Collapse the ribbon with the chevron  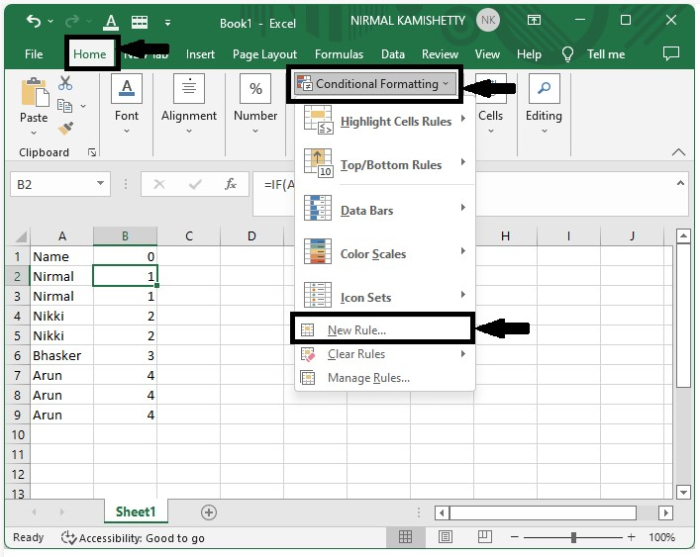point(678,152)
